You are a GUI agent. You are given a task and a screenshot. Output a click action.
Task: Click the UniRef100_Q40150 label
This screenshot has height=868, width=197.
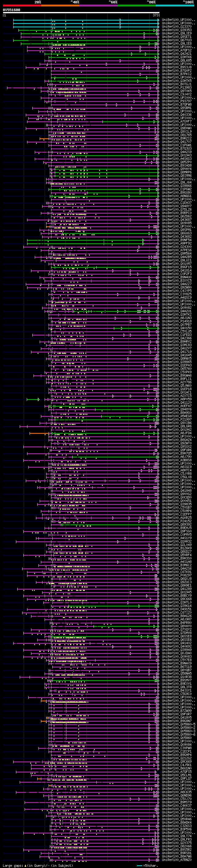pos(177,328)
